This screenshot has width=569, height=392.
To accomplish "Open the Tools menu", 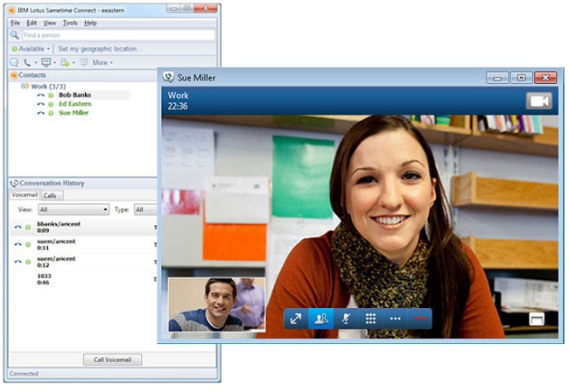I will (70, 23).
